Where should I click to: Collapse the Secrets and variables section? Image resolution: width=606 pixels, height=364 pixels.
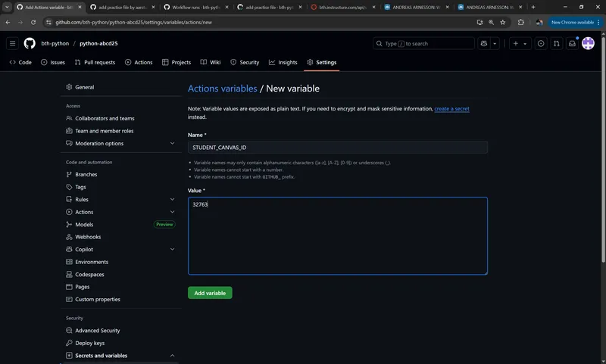pyautogui.click(x=172, y=356)
